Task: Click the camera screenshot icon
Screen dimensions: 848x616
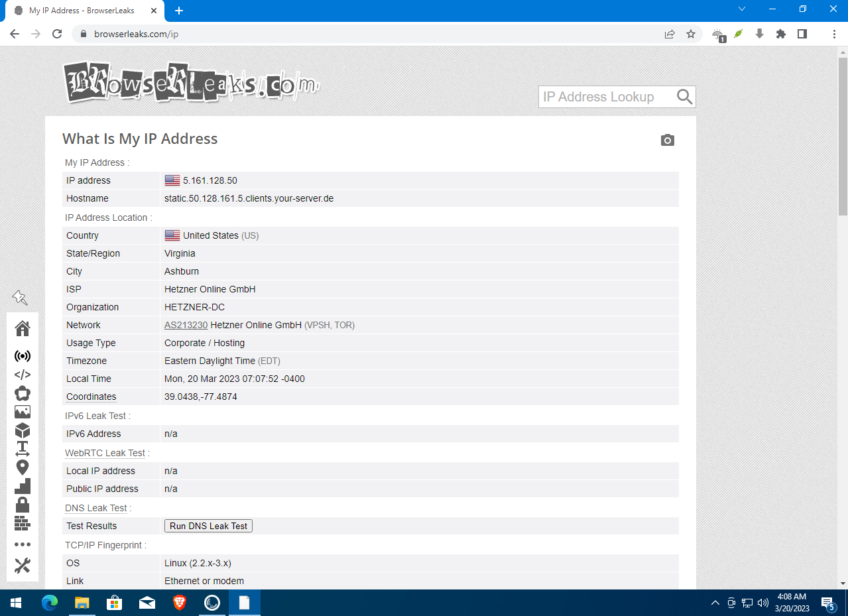Action: 668,140
